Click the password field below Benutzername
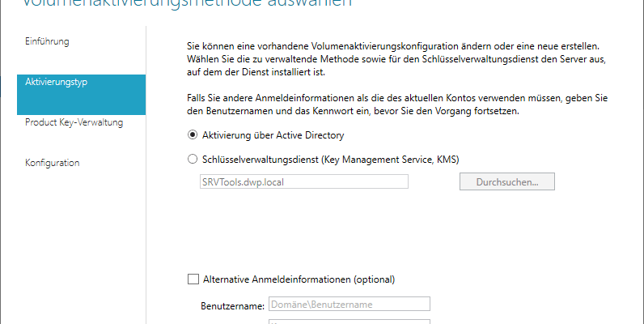 [x=349, y=322]
